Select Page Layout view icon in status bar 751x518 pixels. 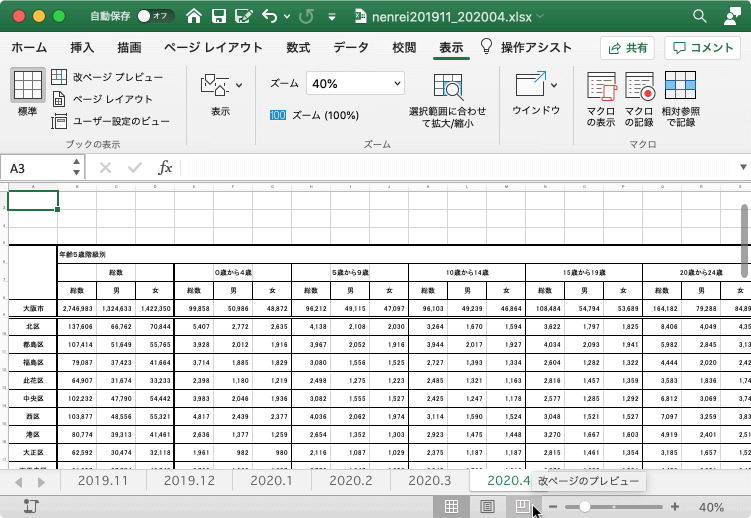click(x=488, y=507)
